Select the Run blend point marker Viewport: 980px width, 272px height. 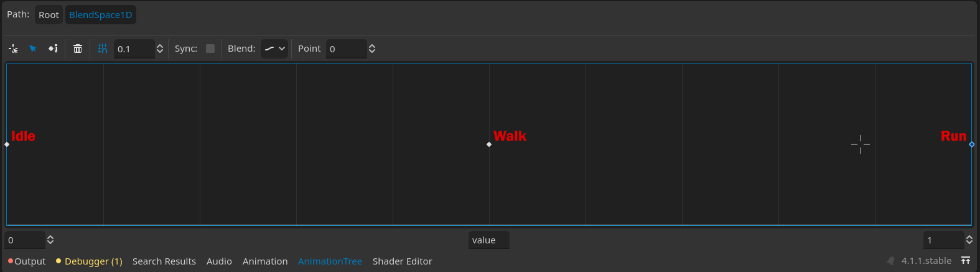click(971, 144)
